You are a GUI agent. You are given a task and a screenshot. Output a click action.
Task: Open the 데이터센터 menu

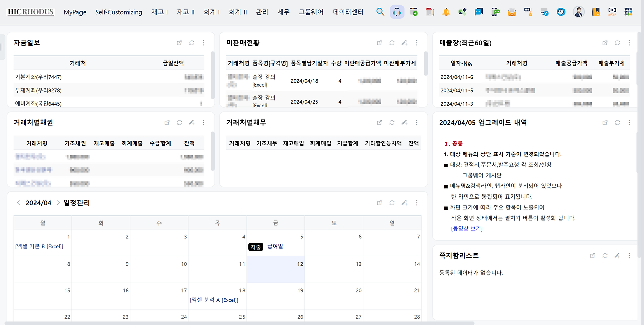[x=348, y=12]
